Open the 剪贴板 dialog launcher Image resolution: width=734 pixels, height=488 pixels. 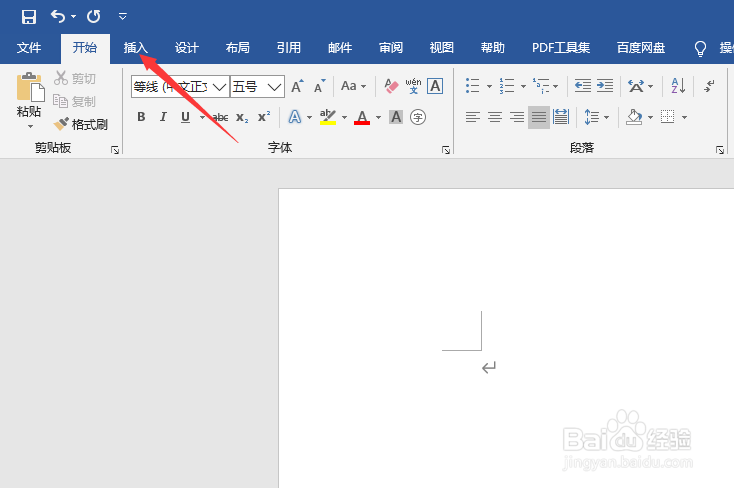click(115, 150)
